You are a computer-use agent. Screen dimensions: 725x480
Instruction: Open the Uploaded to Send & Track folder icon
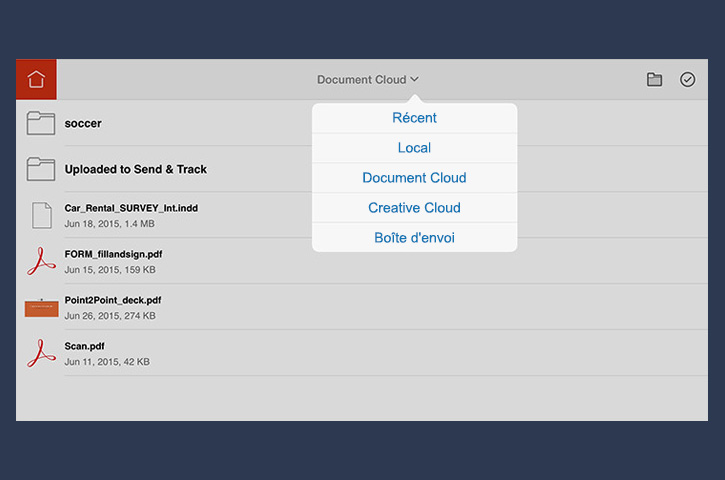click(41, 169)
